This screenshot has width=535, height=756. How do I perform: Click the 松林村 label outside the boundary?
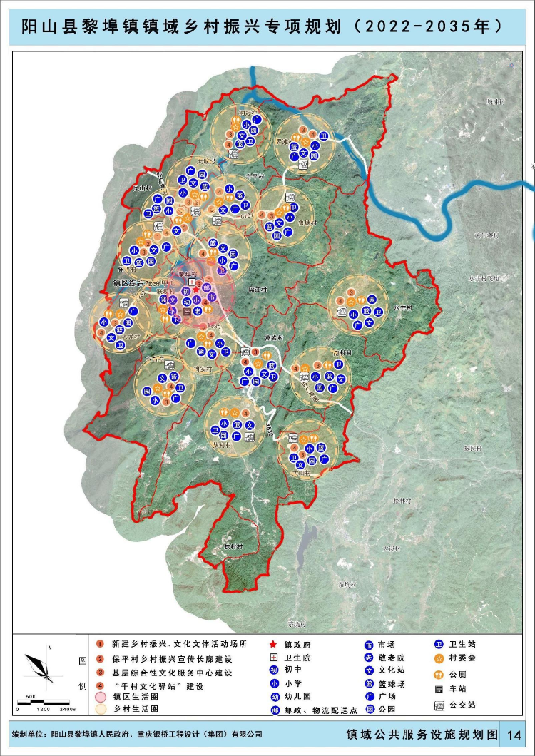tap(402, 501)
